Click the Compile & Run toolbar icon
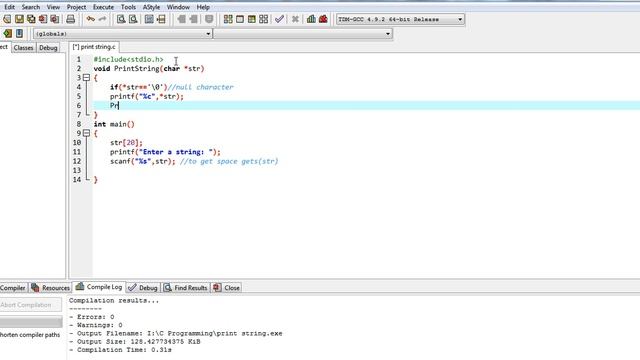The width and height of the screenshot is (640, 360). (252, 19)
